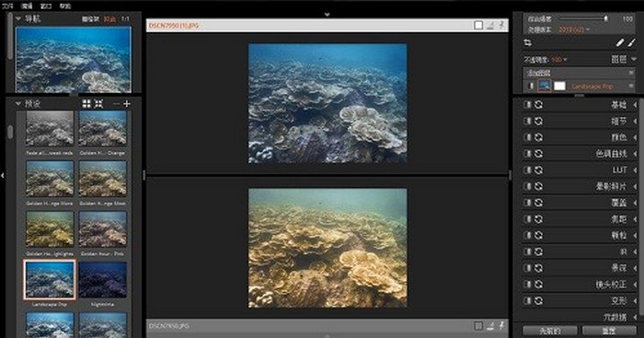644x338 pixels.
Task: Select the brush tool above the layers list
Action: click(632, 42)
